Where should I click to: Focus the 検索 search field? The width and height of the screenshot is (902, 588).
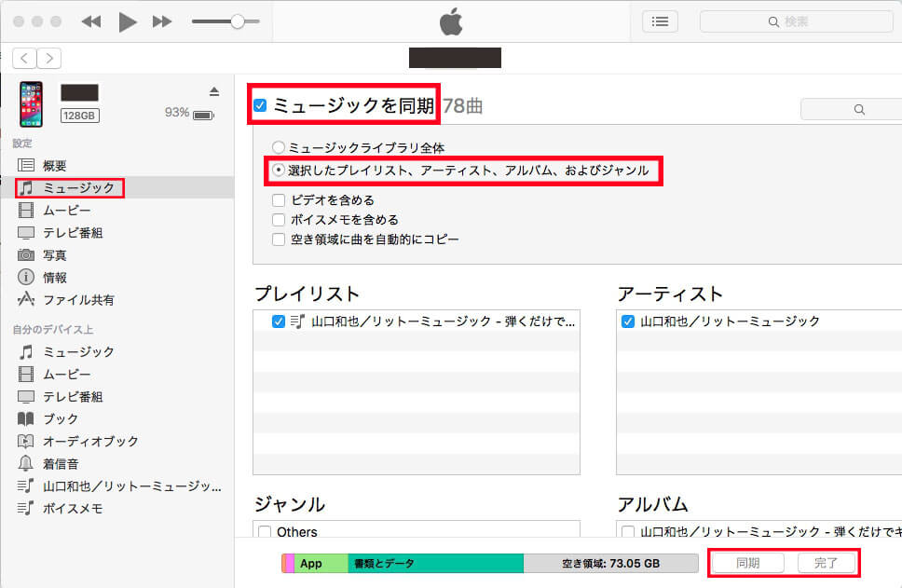pyautogui.click(x=796, y=21)
